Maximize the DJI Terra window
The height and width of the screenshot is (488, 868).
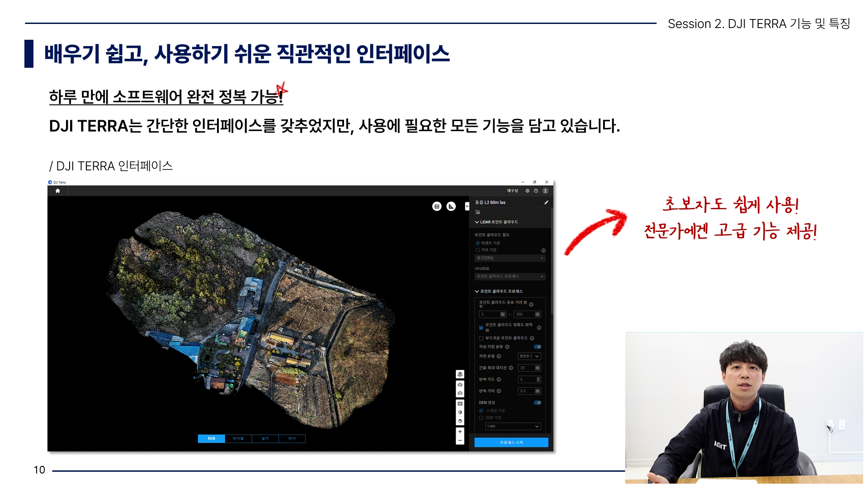pyautogui.click(x=534, y=182)
